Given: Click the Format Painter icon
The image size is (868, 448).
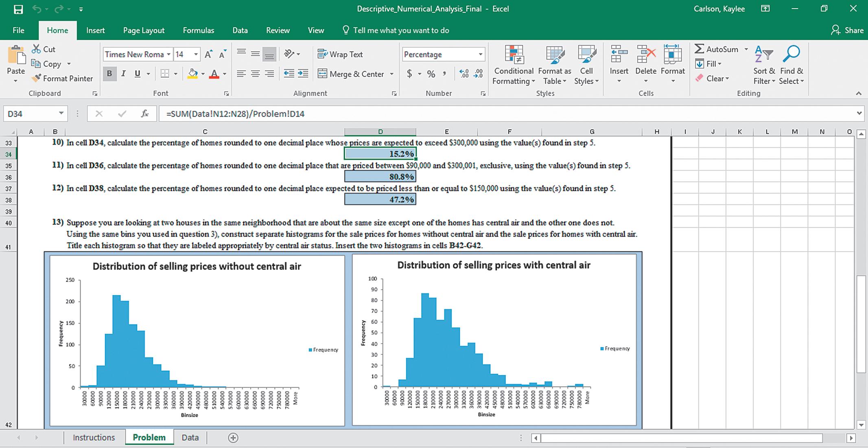Looking at the screenshot, I should (36, 78).
